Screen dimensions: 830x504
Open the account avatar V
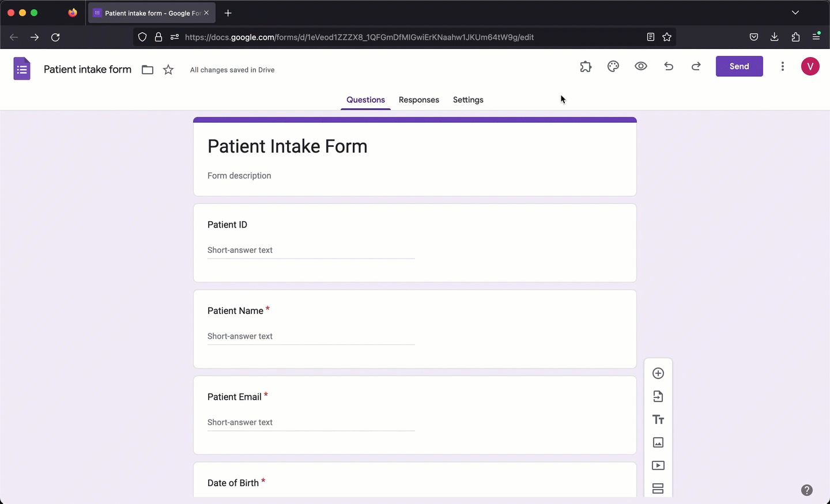[x=810, y=66]
